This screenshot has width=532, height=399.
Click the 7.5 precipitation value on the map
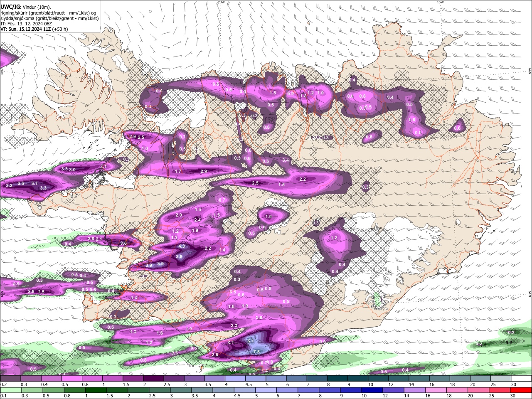pyautogui.click(x=256, y=352)
